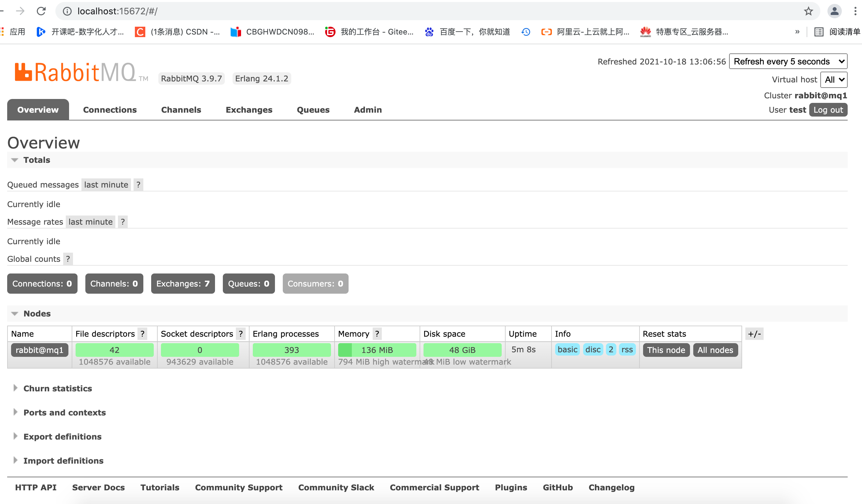Toggle node table columns with +/-
Image resolution: width=862 pixels, height=504 pixels.
click(x=754, y=334)
